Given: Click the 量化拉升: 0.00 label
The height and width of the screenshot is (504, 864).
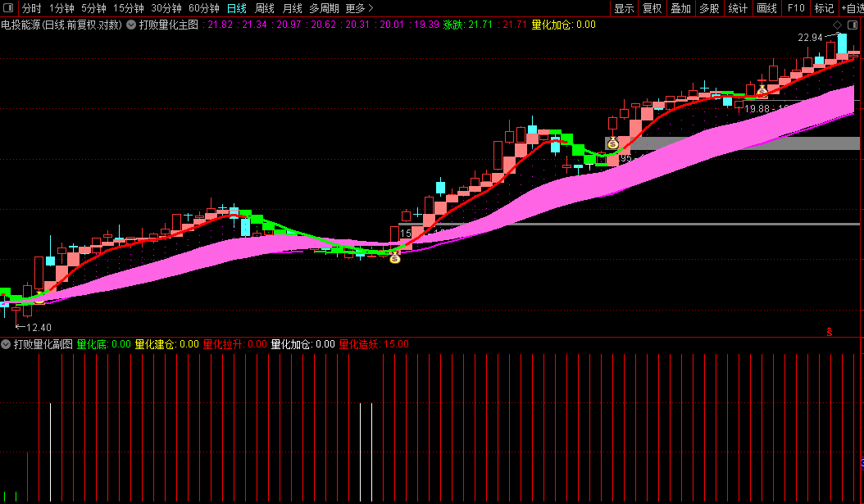Looking at the screenshot, I should click(x=234, y=344).
